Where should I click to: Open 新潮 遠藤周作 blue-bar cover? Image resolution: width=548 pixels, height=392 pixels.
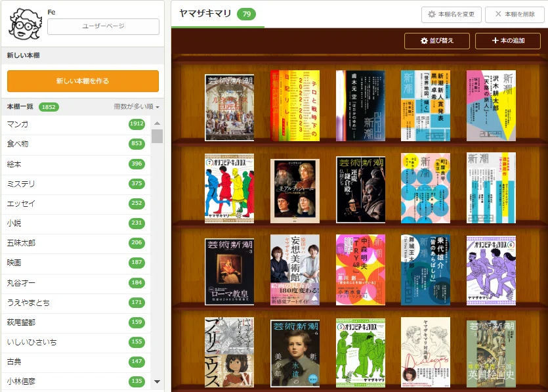[x=491, y=188]
